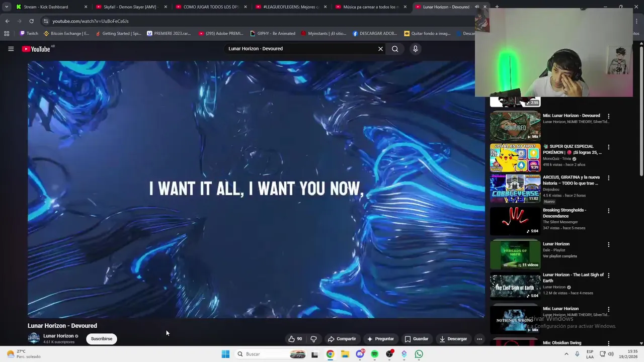This screenshot has height=362, width=644.
Task: Open the more actions ellipsis below video
Action: 479,339
